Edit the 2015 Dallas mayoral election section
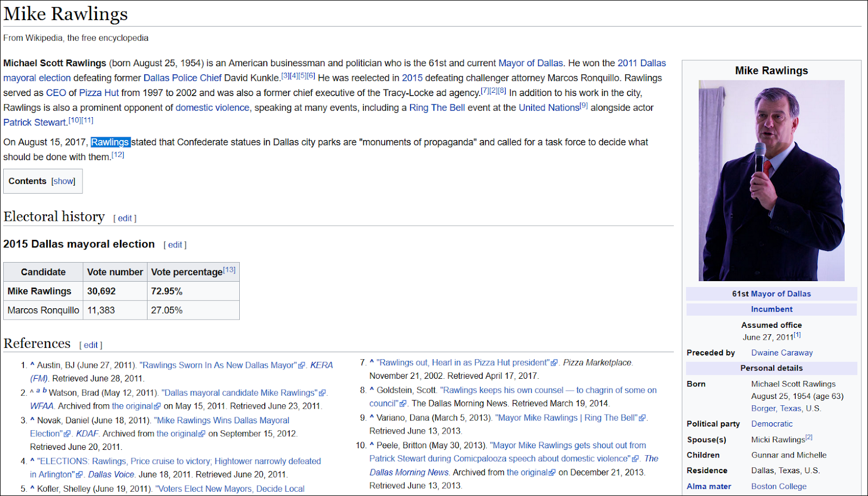The image size is (868, 496). 175,245
